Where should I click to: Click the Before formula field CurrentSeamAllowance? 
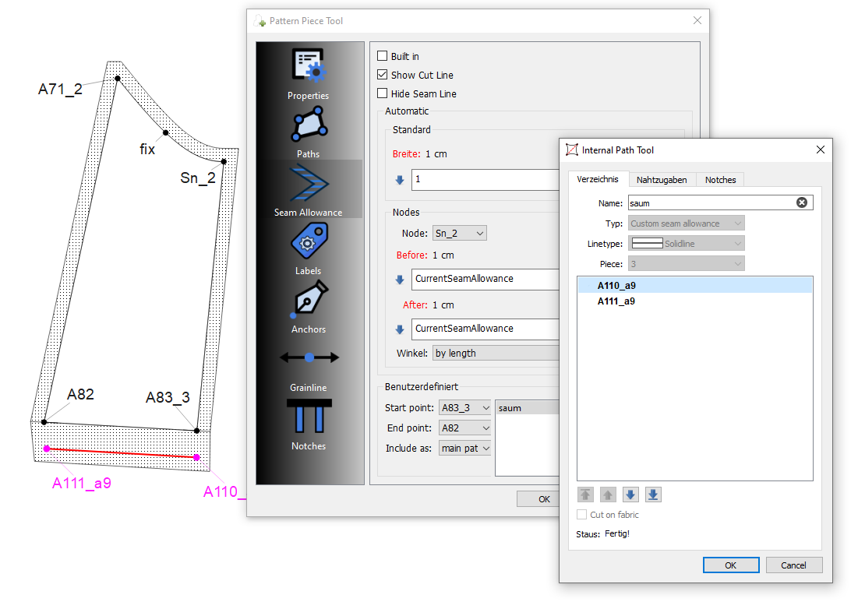(x=485, y=279)
